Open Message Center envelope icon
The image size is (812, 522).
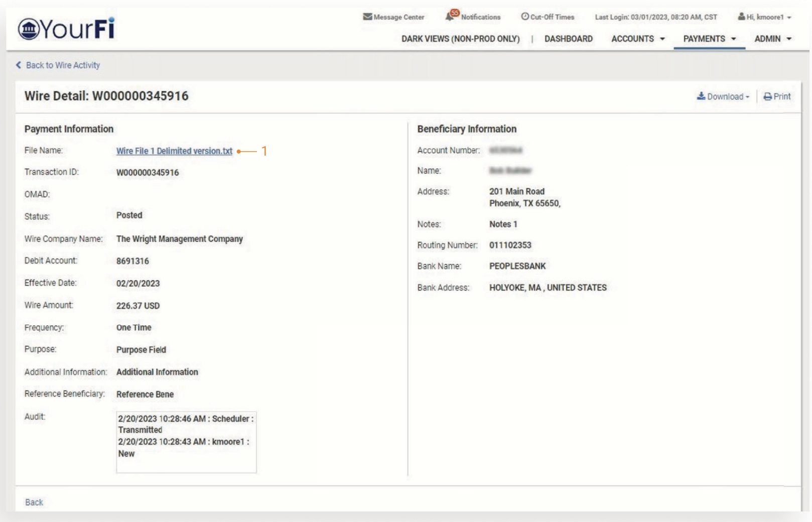click(367, 17)
